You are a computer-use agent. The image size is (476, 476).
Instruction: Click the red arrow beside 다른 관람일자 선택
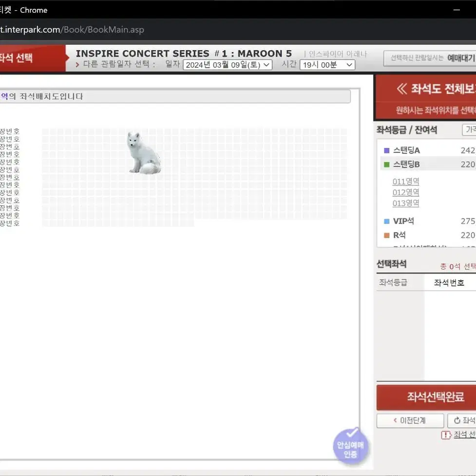[x=77, y=65]
